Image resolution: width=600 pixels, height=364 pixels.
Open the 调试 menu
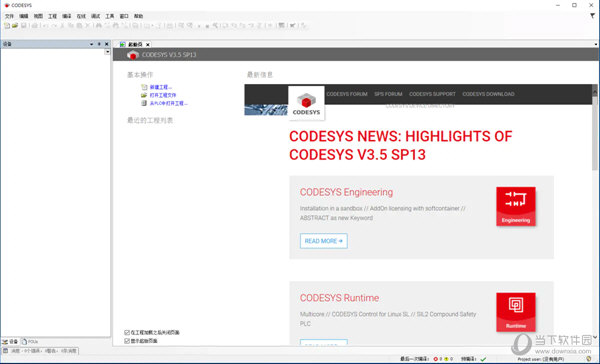click(95, 16)
